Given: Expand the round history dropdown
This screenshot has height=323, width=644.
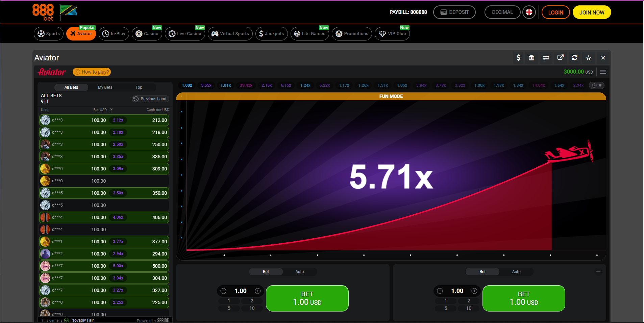Looking at the screenshot, I should click(x=597, y=85).
